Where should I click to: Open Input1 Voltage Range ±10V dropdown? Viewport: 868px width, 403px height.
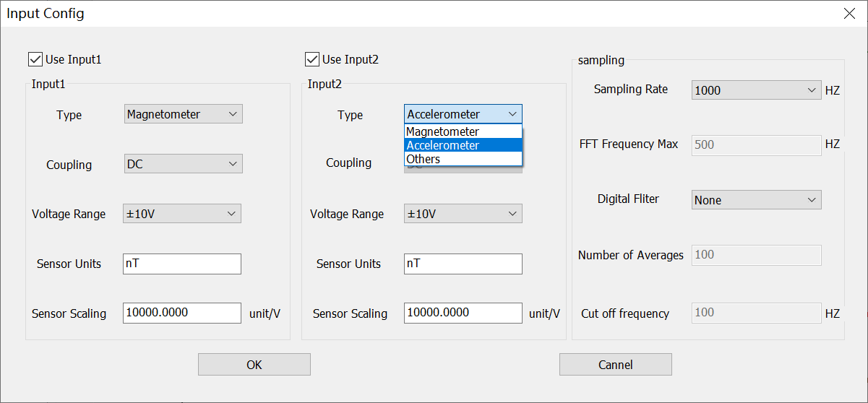point(182,214)
